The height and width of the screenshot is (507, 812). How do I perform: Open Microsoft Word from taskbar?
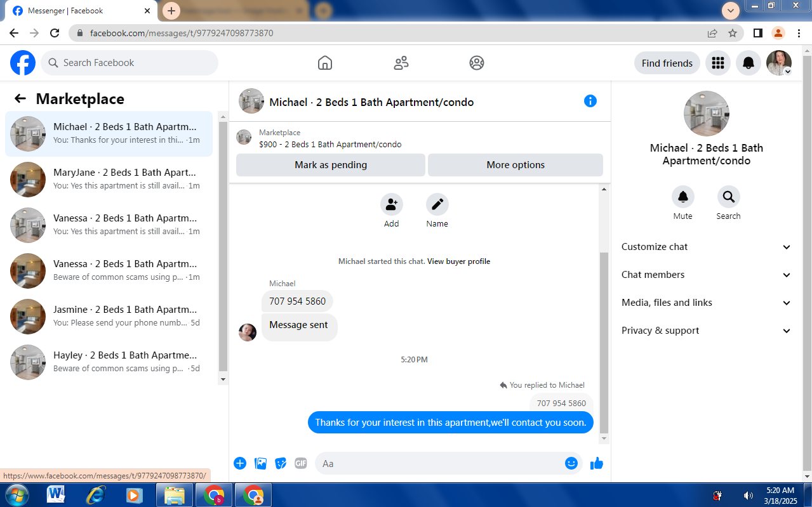click(x=56, y=495)
